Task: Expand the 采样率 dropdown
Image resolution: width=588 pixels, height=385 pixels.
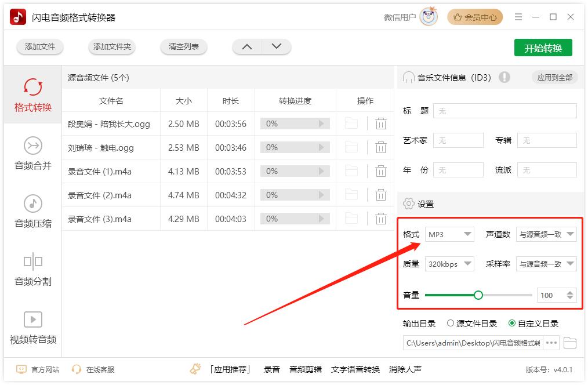Action: click(546, 264)
